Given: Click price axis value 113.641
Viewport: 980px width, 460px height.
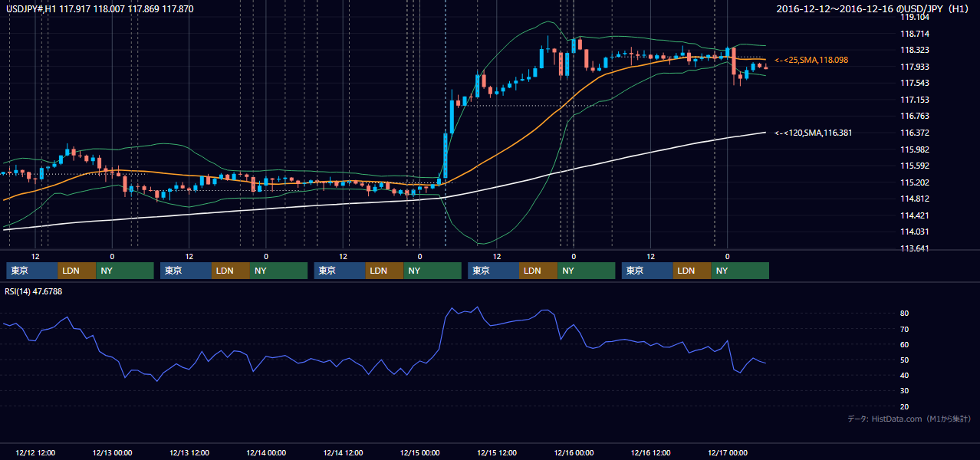Looking at the screenshot, I should (914, 248).
